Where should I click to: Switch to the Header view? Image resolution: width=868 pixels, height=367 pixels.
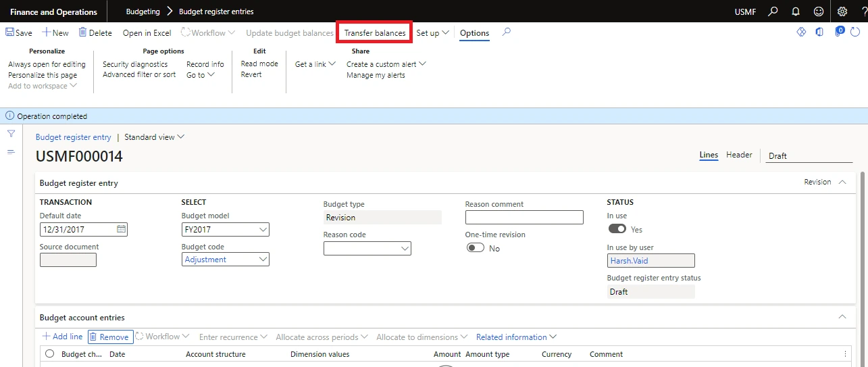[739, 155]
